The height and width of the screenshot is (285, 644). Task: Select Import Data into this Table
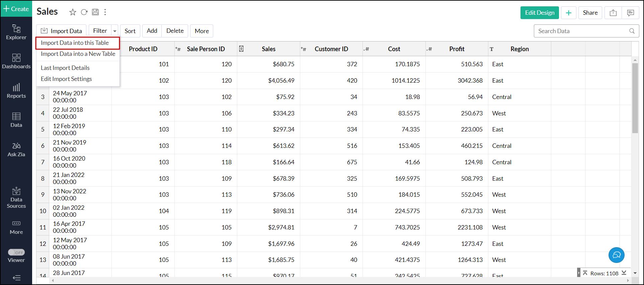(x=75, y=43)
